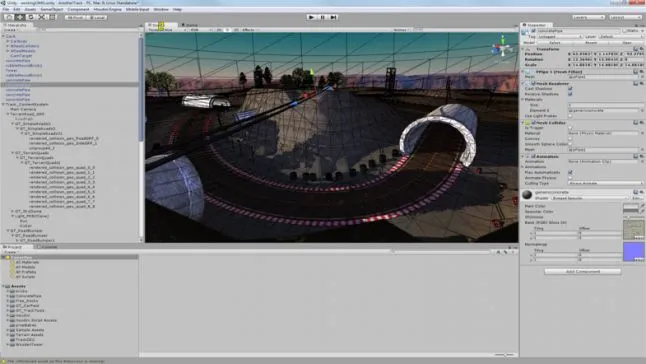Select the Rect transform tool in the toolbar
Image resolution: width=646 pixels, height=364 pixels.
point(52,17)
